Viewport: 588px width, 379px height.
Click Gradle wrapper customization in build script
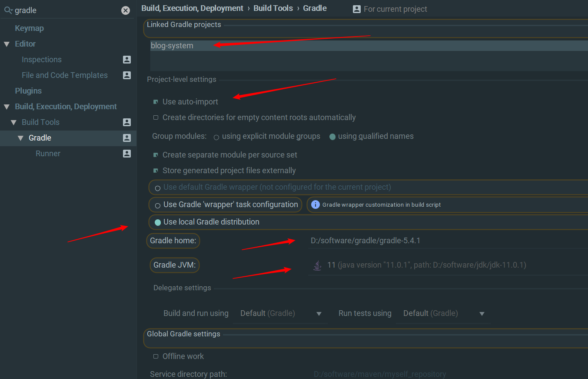382,205
